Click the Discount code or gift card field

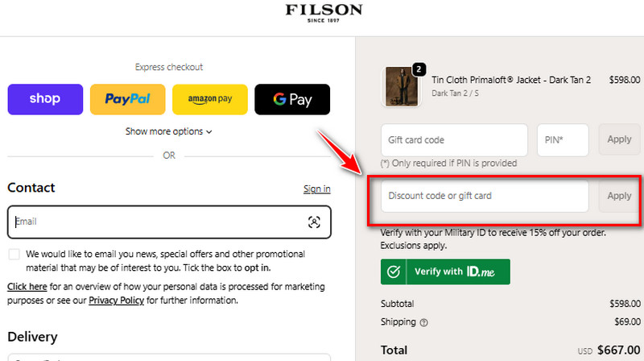click(485, 196)
